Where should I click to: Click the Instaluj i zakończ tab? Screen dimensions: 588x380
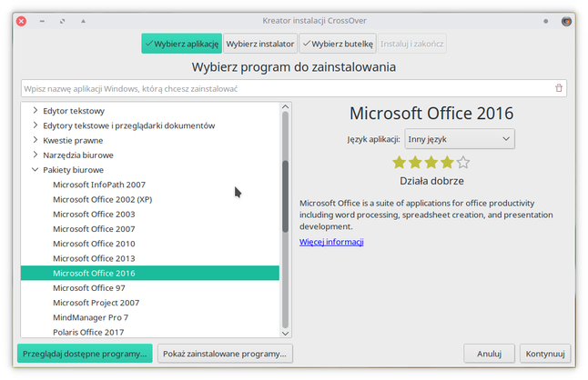(x=412, y=44)
